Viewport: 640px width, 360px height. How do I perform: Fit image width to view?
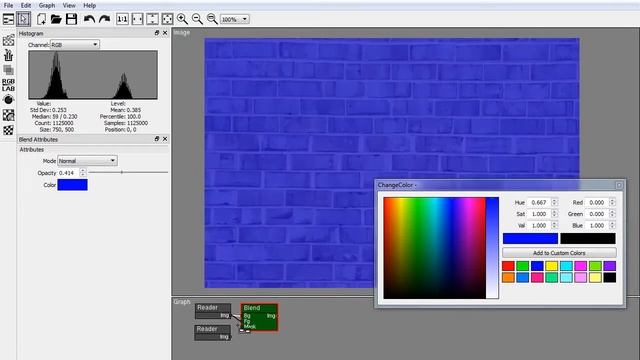coord(137,19)
